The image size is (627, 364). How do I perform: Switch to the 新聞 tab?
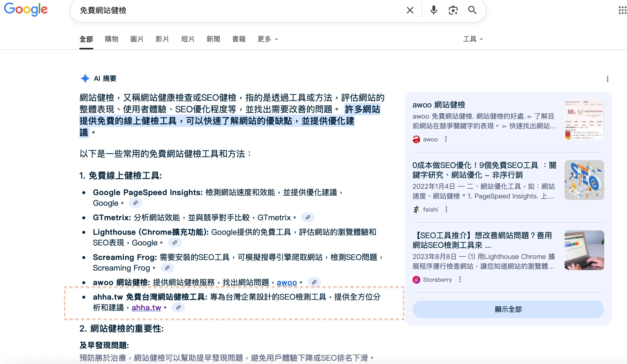[213, 39]
